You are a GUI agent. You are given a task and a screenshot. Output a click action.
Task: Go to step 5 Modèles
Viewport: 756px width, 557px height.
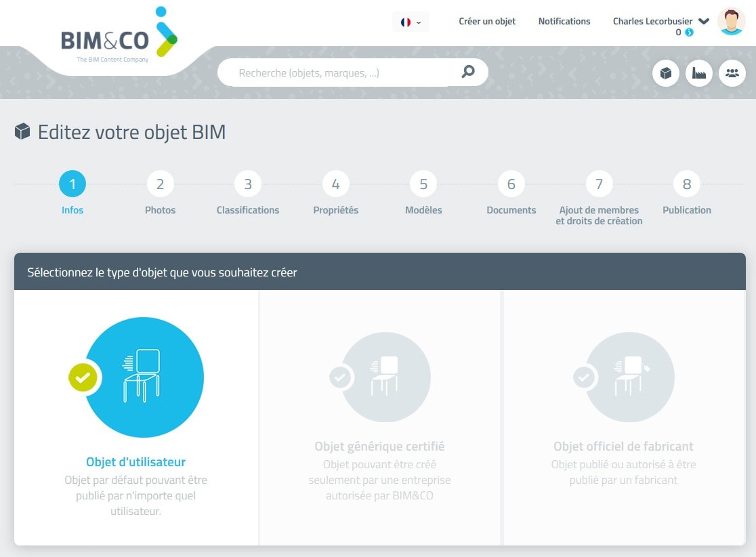[423, 184]
